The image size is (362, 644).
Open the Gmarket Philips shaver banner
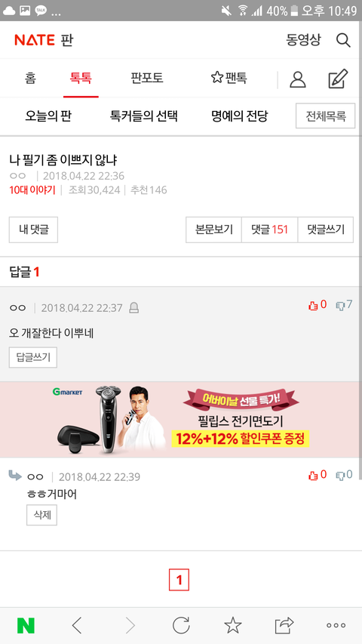coord(181,420)
